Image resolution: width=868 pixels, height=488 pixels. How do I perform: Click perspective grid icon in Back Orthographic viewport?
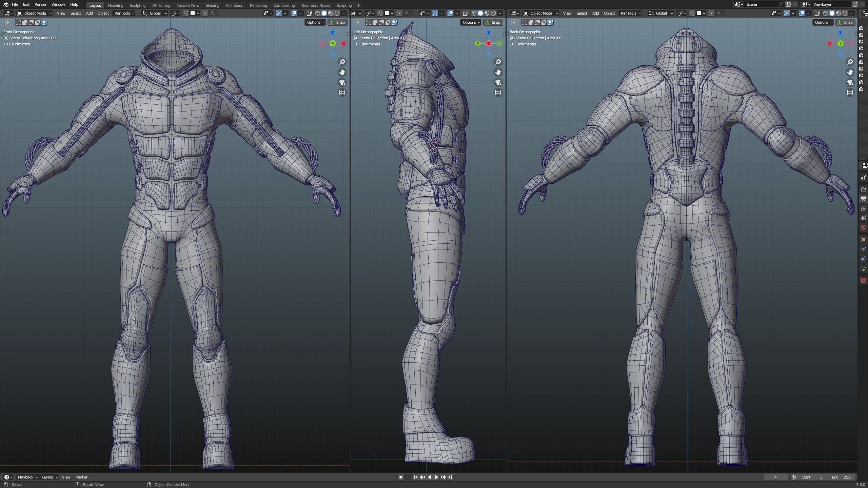(x=850, y=93)
